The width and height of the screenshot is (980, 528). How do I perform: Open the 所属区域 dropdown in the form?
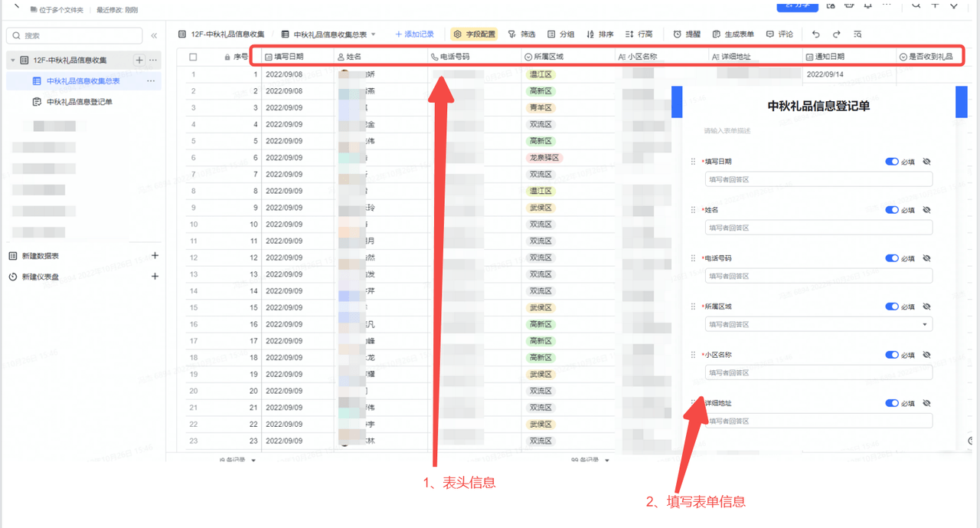(818, 324)
